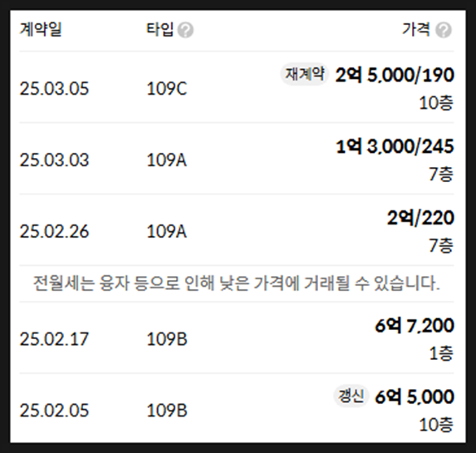Click the price 2억/220
476x453 pixels.
click(420, 218)
